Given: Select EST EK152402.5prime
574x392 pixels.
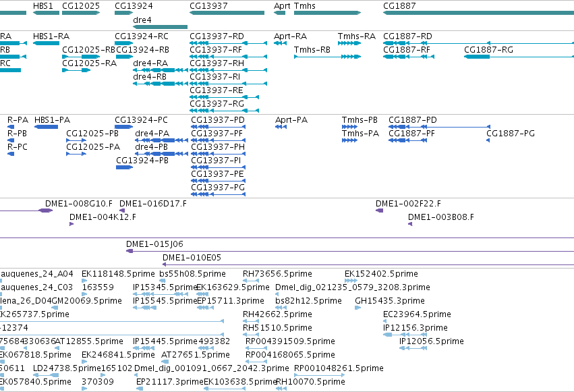Looking at the screenshot, I should coord(351,281).
